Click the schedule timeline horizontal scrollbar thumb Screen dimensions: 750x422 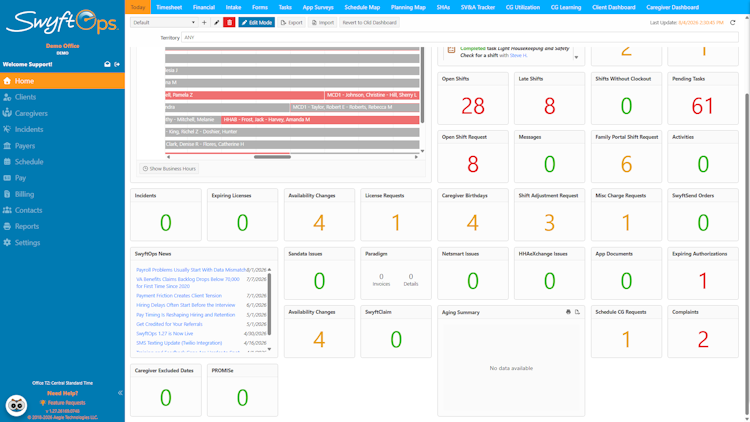pyautogui.click(x=272, y=157)
